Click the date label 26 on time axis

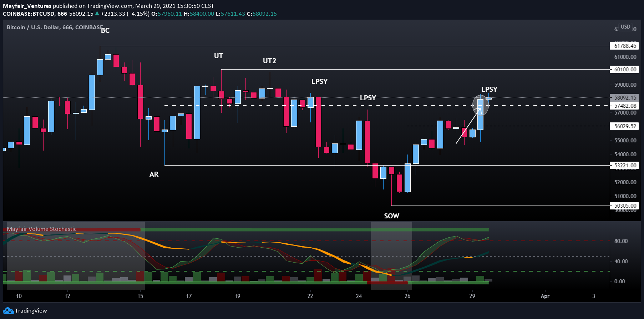tap(407, 296)
